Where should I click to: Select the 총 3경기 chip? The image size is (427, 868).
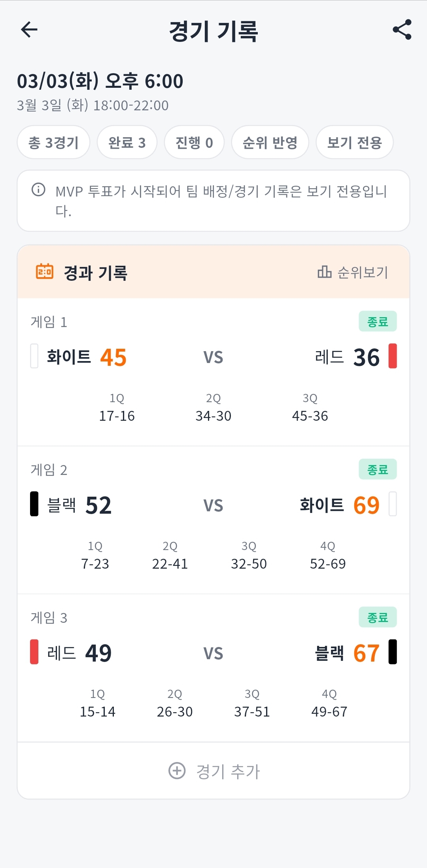pos(53,143)
